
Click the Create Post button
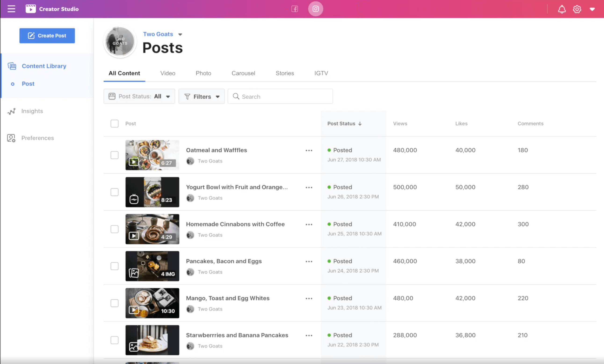(x=47, y=36)
